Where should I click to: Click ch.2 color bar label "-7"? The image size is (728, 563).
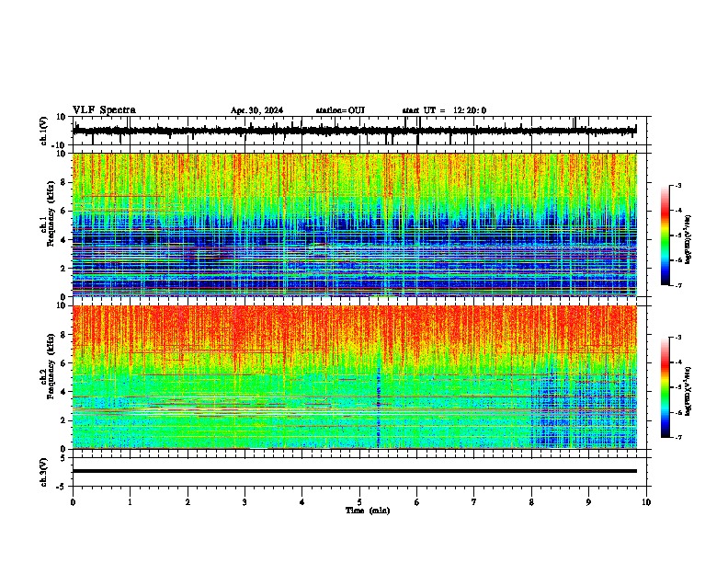click(677, 437)
